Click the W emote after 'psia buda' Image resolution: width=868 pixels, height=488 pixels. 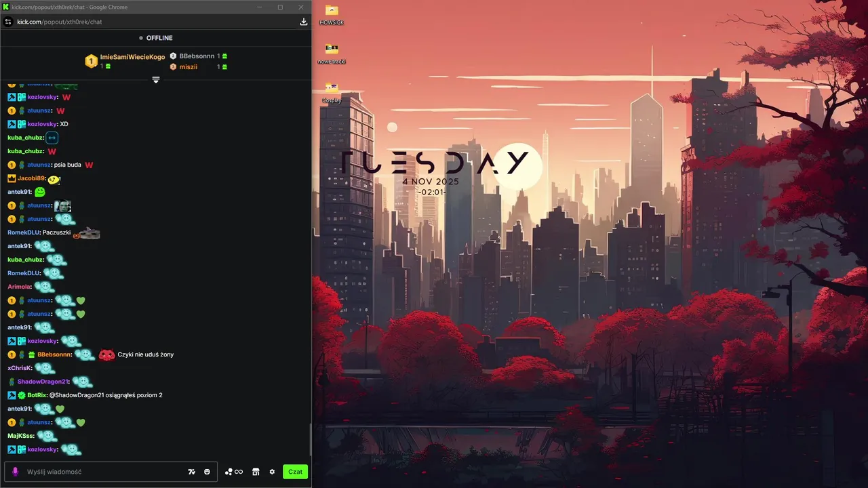[89, 165]
